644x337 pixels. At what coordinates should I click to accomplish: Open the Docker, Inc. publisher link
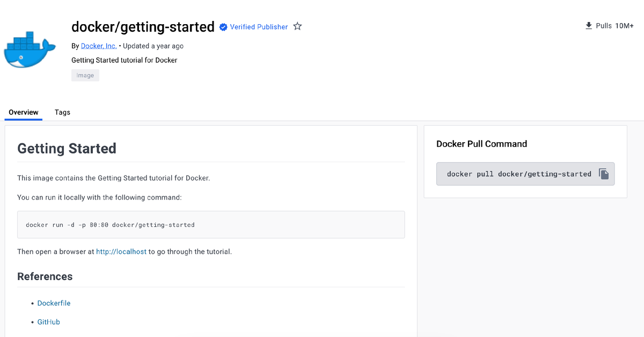(99, 46)
